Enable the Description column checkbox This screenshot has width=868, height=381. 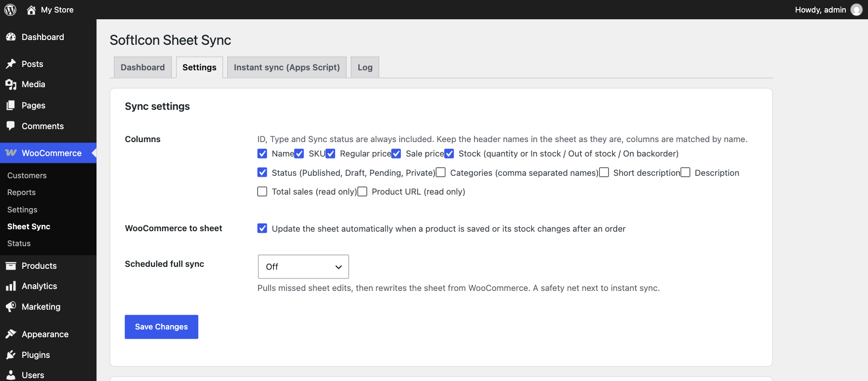click(685, 172)
